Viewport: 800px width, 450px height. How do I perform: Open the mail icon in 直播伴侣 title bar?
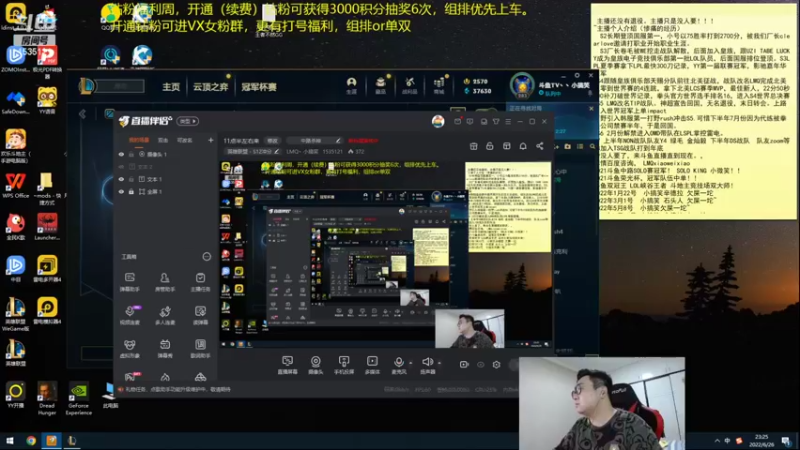(458, 121)
